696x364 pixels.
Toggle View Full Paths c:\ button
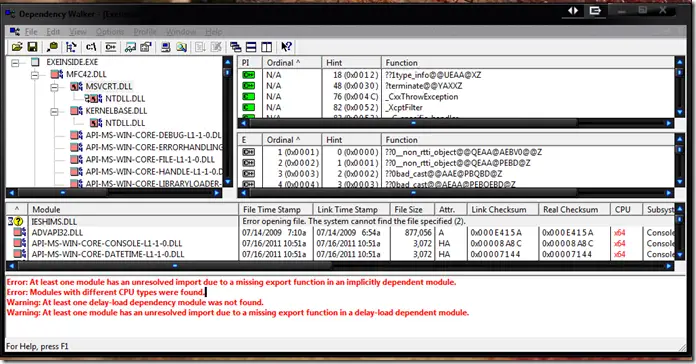pyautogui.click(x=91, y=47)
